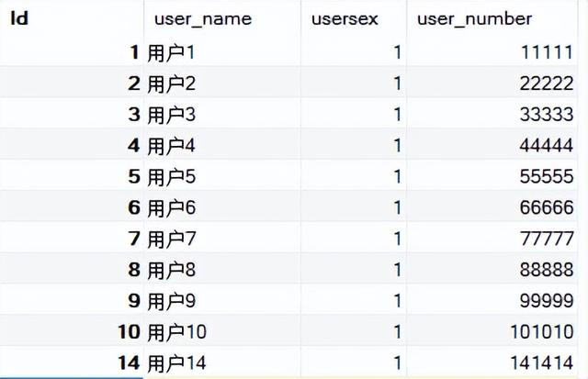
Task: Click the 用户6 name cell
Action: (222, 207)
